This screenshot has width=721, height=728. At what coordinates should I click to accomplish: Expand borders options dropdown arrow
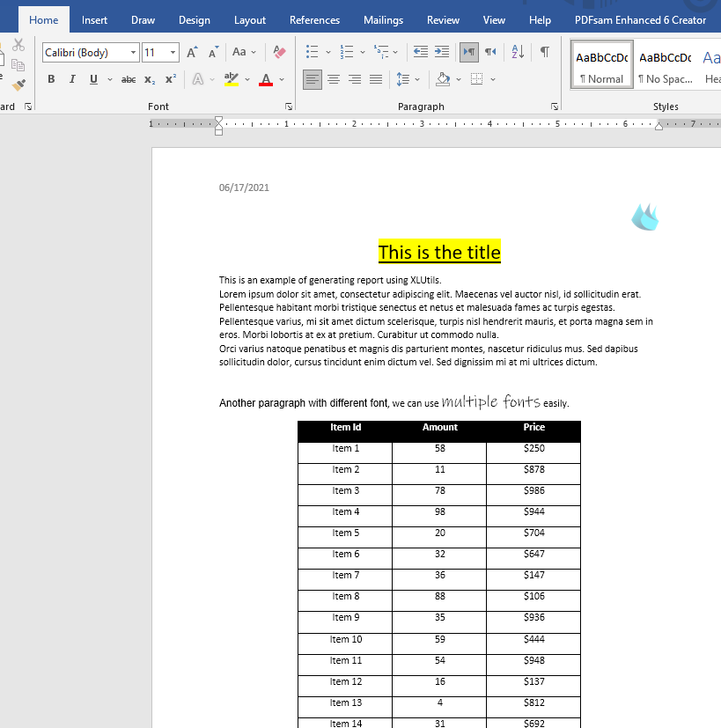click(493, 80)
